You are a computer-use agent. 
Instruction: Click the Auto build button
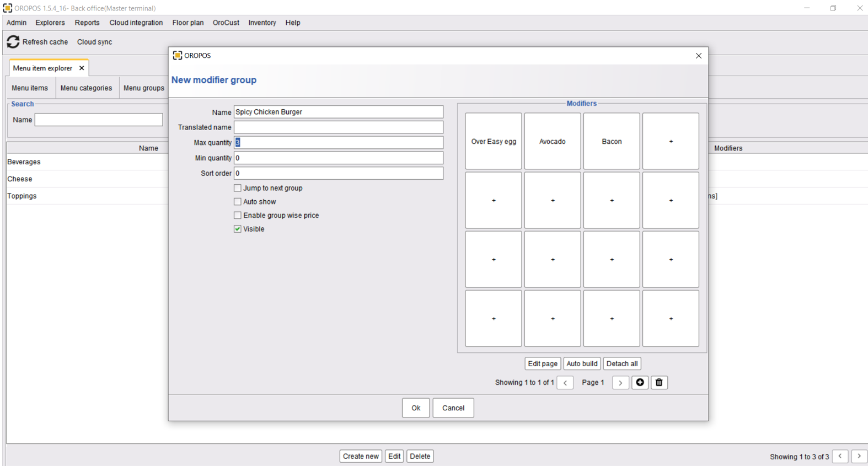(582, 364)
